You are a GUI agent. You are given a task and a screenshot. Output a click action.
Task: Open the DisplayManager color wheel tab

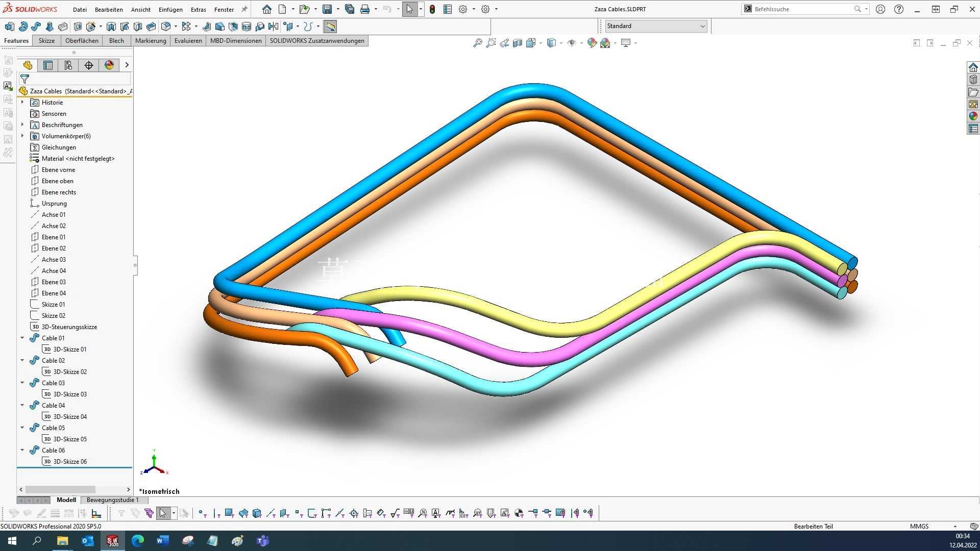[x=109, y=65]
